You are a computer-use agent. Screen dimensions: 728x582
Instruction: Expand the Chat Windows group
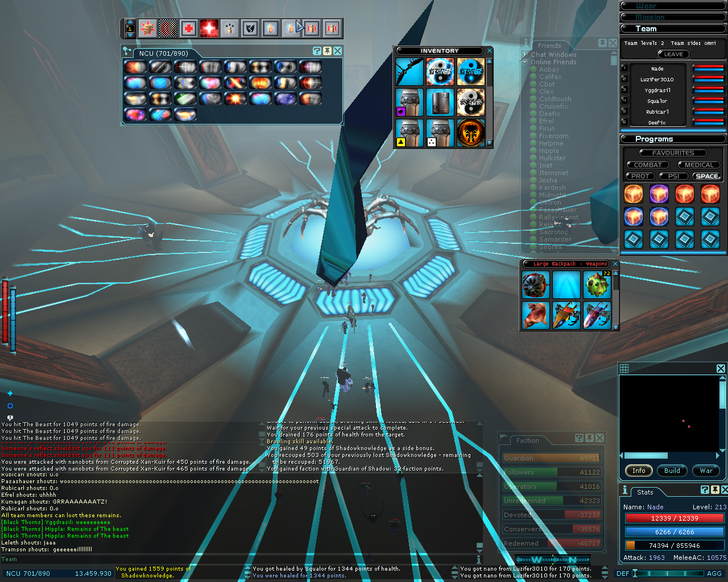coord(525,55)
